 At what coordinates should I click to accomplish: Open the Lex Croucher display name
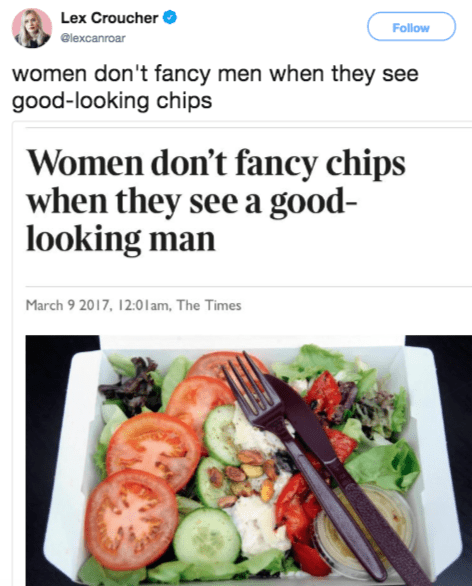click(109, 18)
